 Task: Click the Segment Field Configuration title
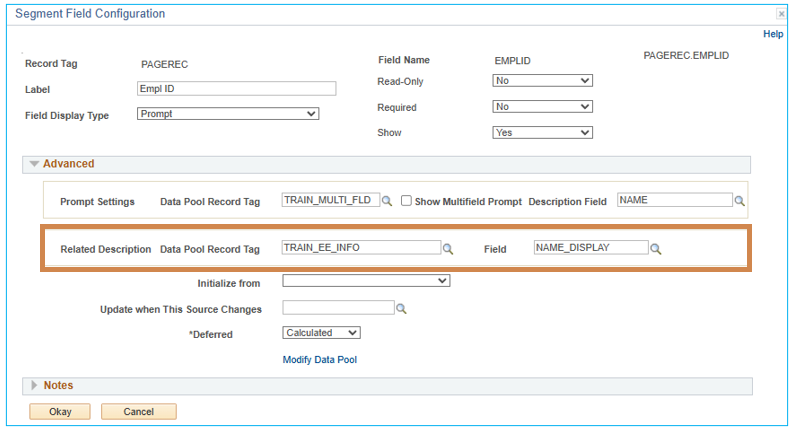[x=90, y=14]
